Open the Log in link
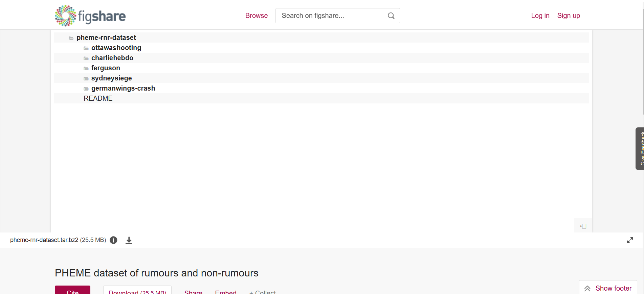The height and width of the screenshot is (294, 644). pyautogui.click(x=540, y=16)
